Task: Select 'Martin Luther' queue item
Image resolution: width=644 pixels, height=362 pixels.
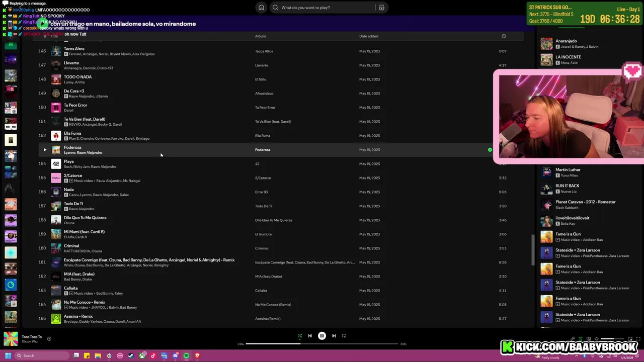Action: (x=568, y=170)
